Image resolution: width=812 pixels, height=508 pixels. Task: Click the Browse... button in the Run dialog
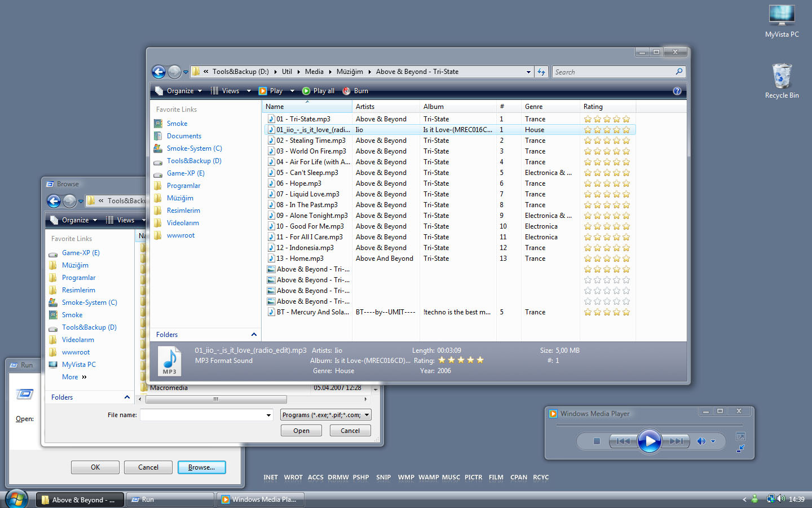tap(201, 467)
